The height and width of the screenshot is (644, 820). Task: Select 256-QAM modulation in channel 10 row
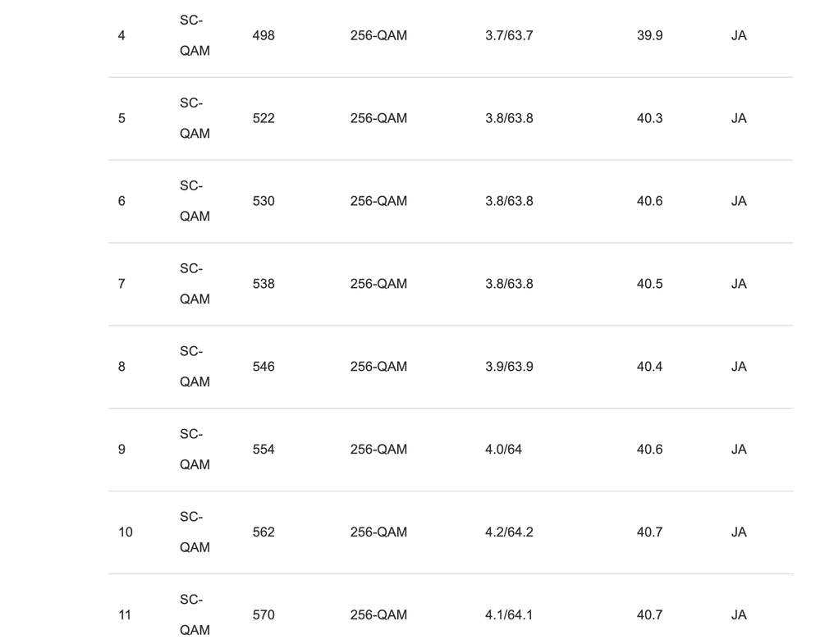pos(378,533)
